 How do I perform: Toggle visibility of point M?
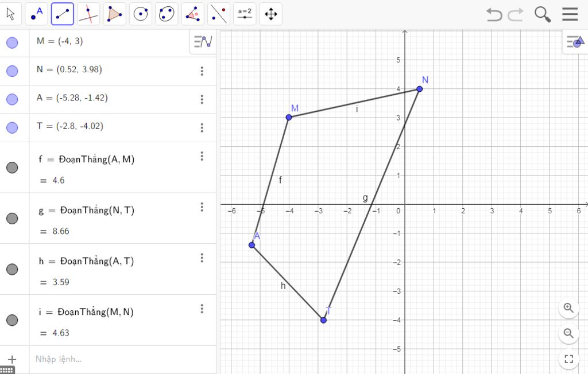13,42
